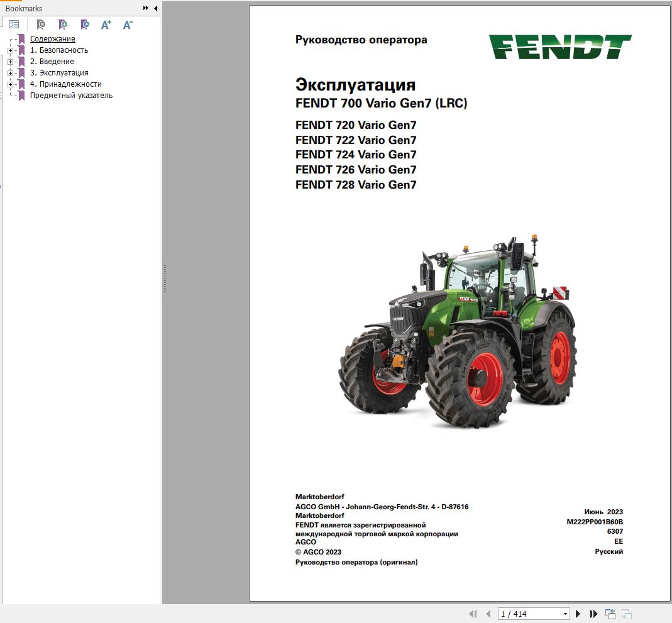Click 'FENDT 726 Vario Gen7' line
This screenshot has height=623, width=672.
[x=356, y=170]
